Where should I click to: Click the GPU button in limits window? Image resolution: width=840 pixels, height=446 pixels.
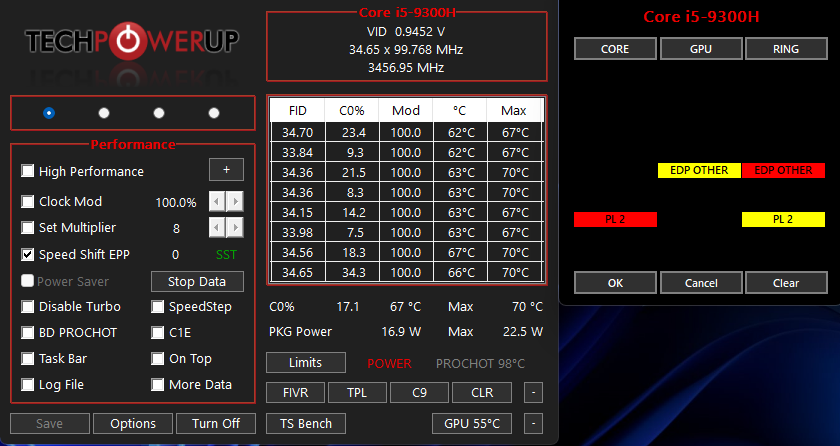tap(701, 49)
